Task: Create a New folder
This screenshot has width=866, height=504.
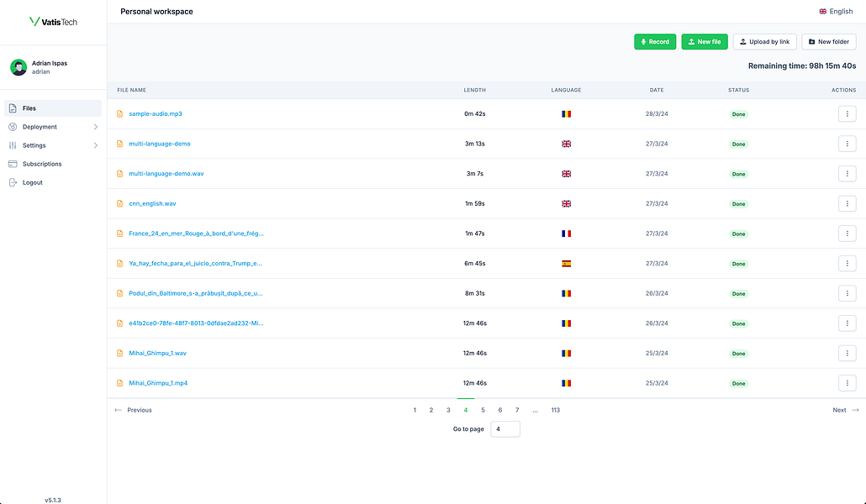Action: click(829, 41)
